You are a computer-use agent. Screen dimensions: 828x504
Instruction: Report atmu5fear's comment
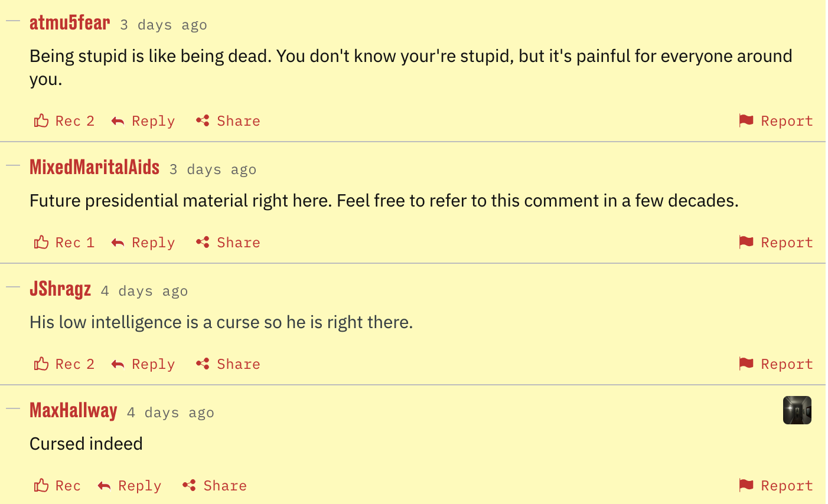click(776, 121)
